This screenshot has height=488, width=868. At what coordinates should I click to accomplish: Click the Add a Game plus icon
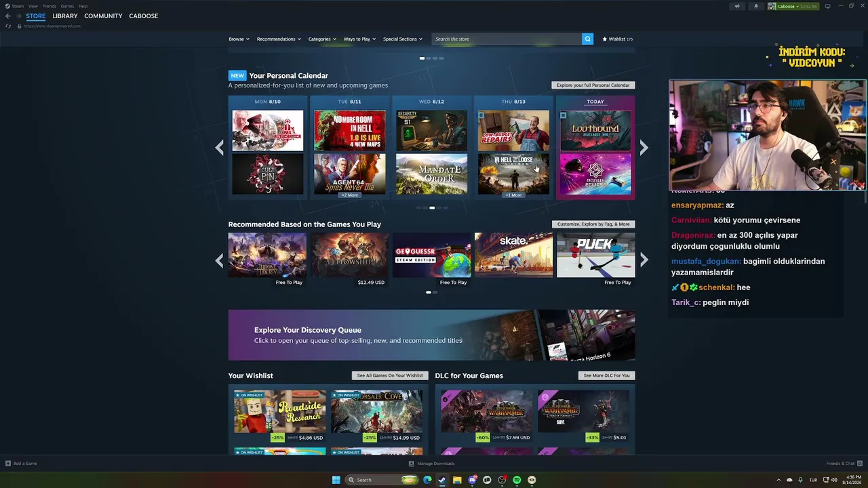8,464
